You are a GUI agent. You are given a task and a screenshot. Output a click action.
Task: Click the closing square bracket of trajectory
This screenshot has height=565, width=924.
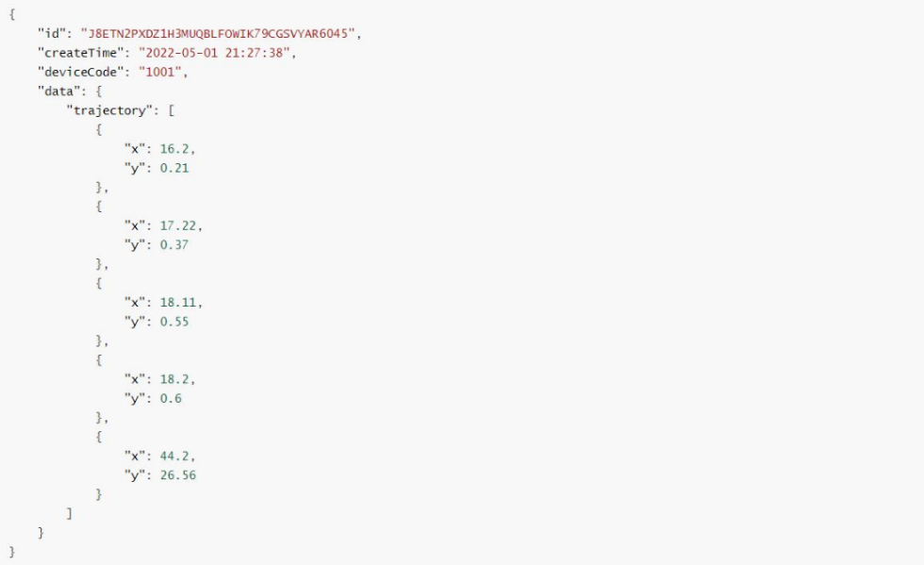click(69, 513)
